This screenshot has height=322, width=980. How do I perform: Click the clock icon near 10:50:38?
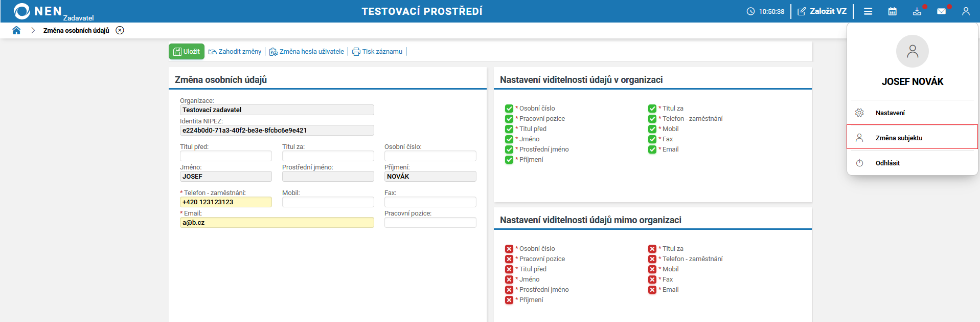750,11
